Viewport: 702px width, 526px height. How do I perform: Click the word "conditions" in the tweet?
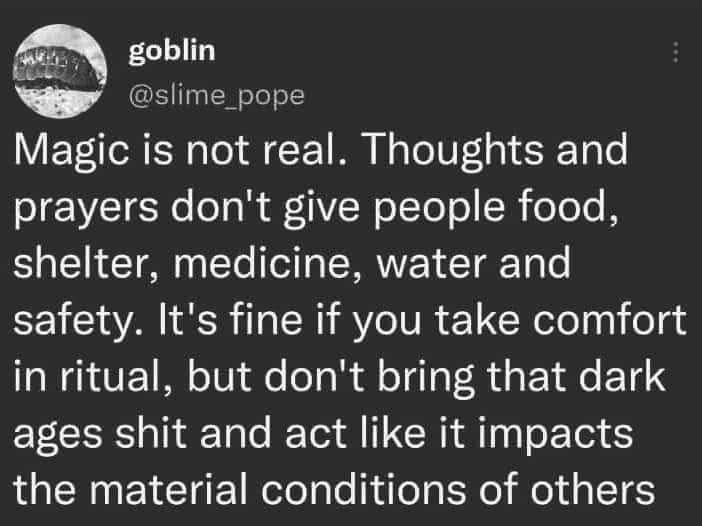[364, 488]
